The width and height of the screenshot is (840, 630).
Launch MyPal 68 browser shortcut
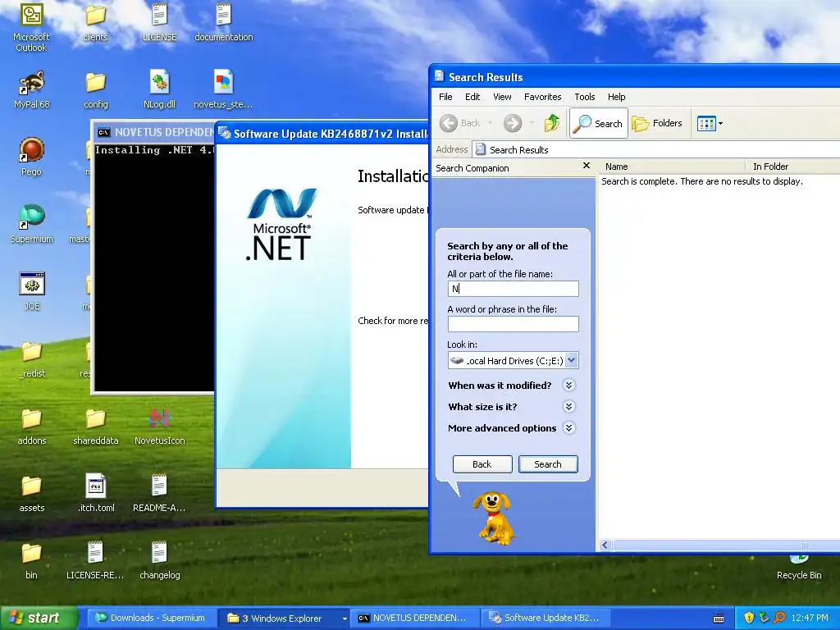point(32,90)
